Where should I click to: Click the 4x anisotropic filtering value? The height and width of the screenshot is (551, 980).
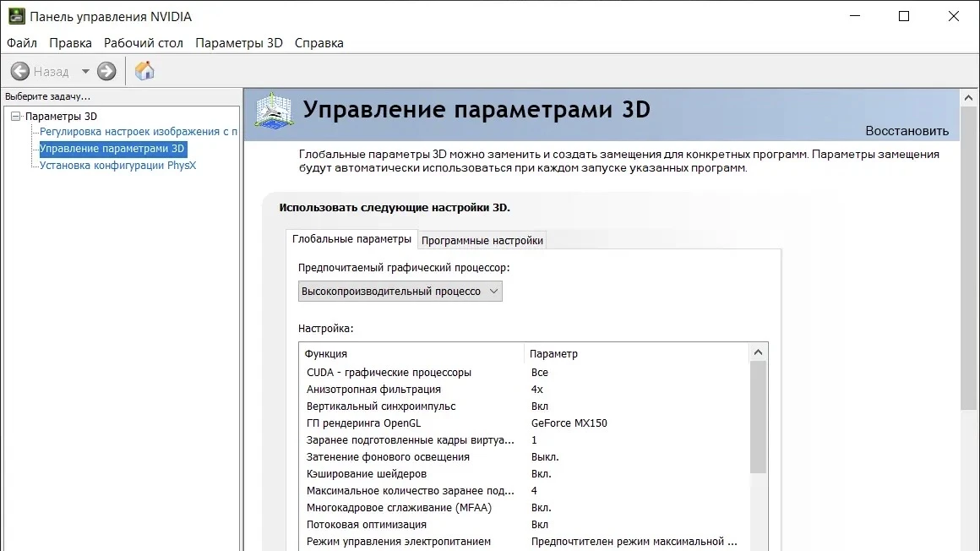coord(536,389)
